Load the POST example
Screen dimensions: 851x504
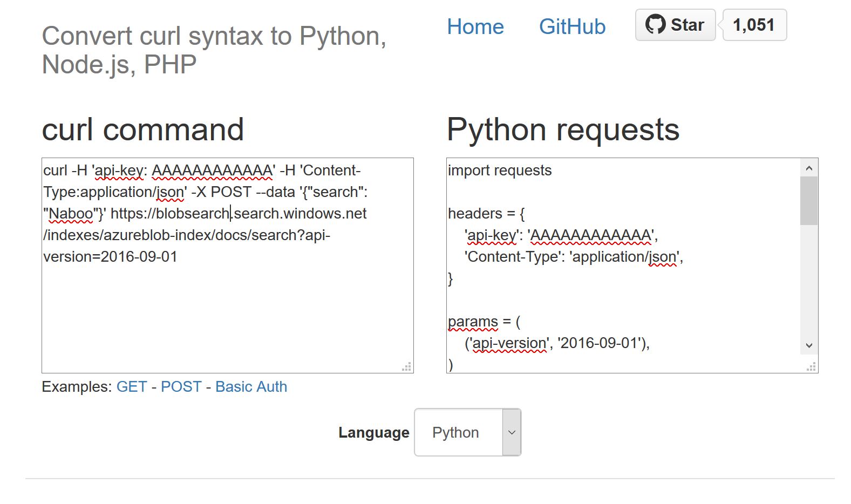[x=181, y=386]
